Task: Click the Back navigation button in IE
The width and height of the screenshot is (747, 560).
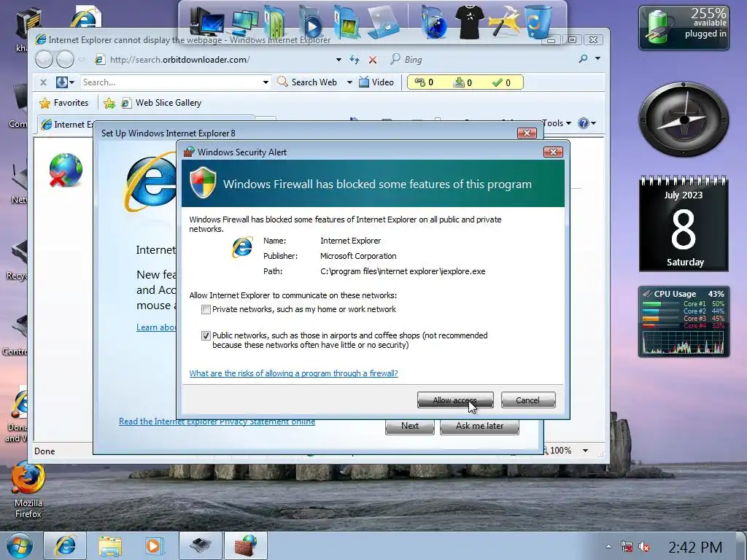Action: click(44, 60)
